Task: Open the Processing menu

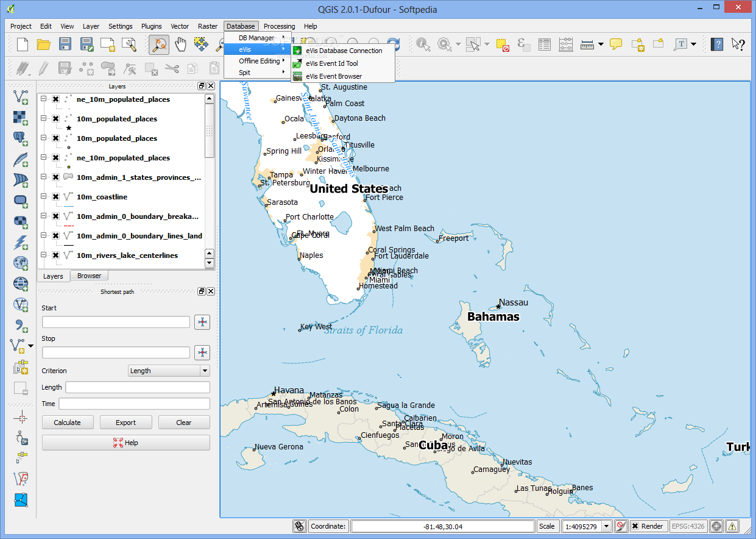Action: point(280,26)
